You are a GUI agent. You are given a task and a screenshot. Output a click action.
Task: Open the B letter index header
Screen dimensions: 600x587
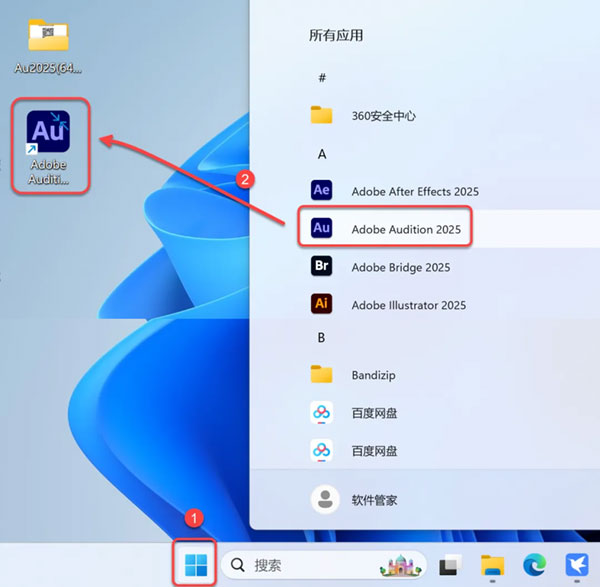pos(321,338)
